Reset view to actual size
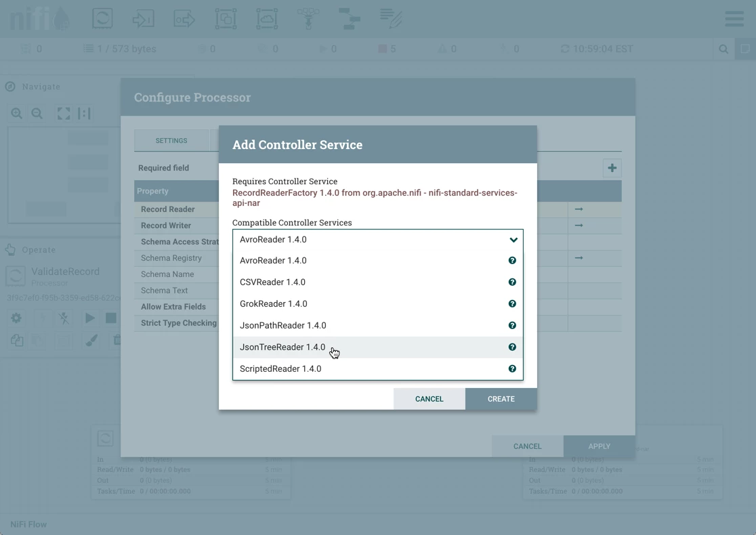This screenshot has height=535, width=756. (x=85, y=114)
